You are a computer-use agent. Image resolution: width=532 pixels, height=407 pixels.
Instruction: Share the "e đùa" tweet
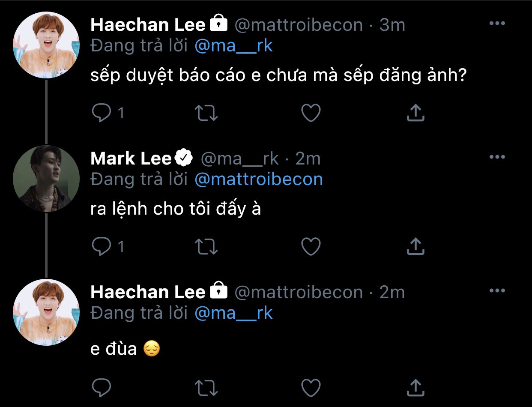tap(415, 388)
